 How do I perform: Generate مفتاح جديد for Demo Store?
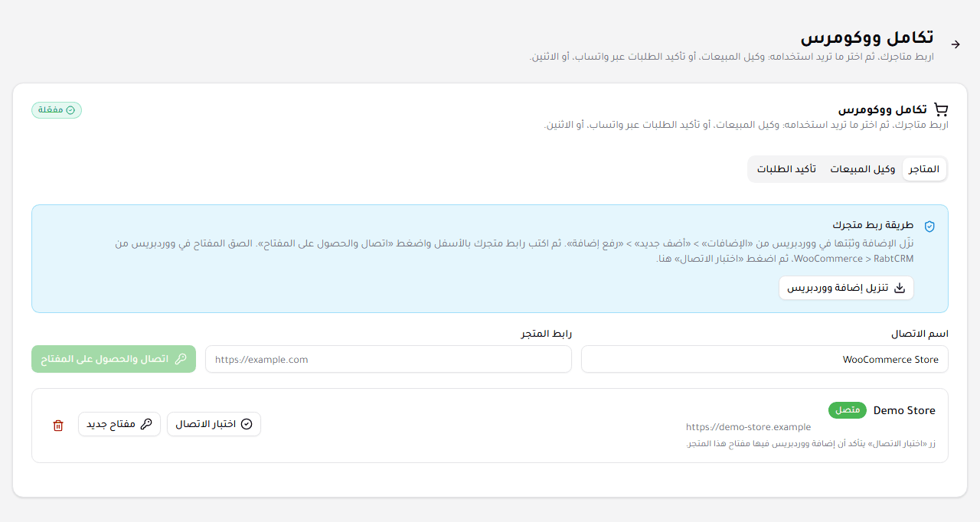click(x=119, y=424)
